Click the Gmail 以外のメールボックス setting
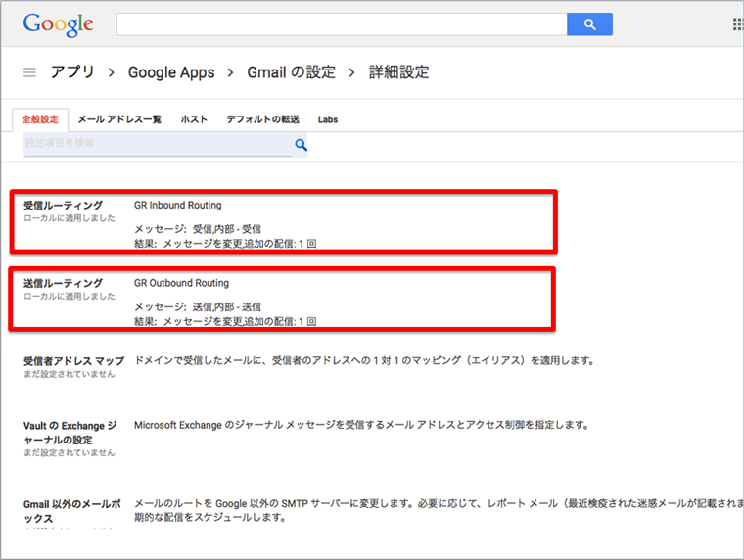Screen dimensions: 744x560 [72, 511]
